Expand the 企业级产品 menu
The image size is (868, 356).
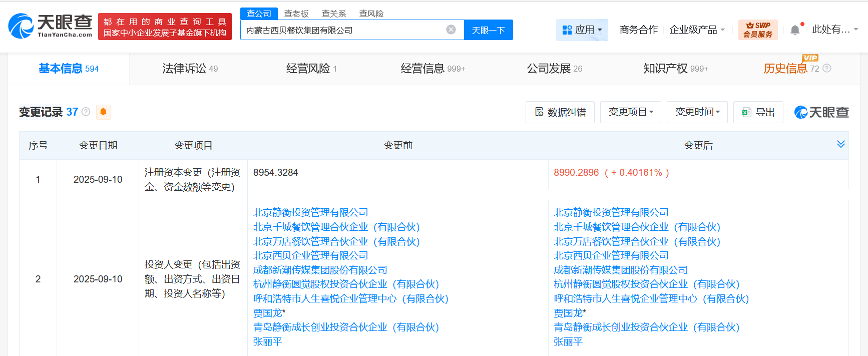click(x=697, y=30)
